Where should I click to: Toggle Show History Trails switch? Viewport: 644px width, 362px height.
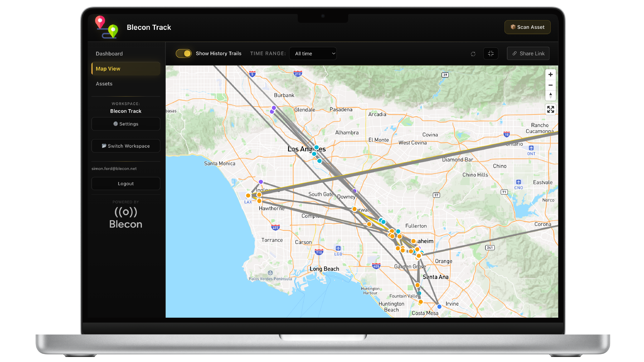tap(183, 54)
